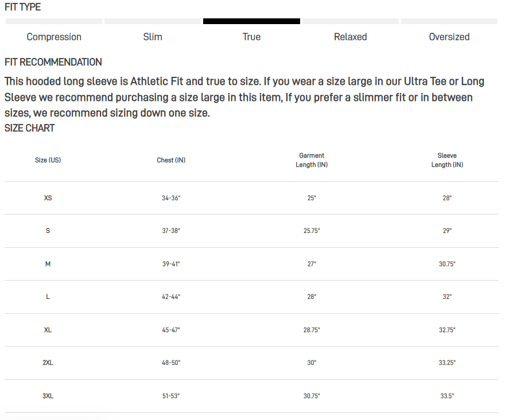Screen dimensions: 505x420
Task: Click the gray bar above Oversized
Action: pos(449,21)
